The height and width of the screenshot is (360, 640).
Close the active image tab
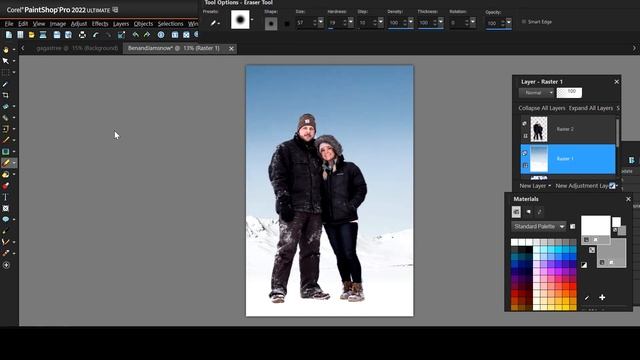[231, 49]
